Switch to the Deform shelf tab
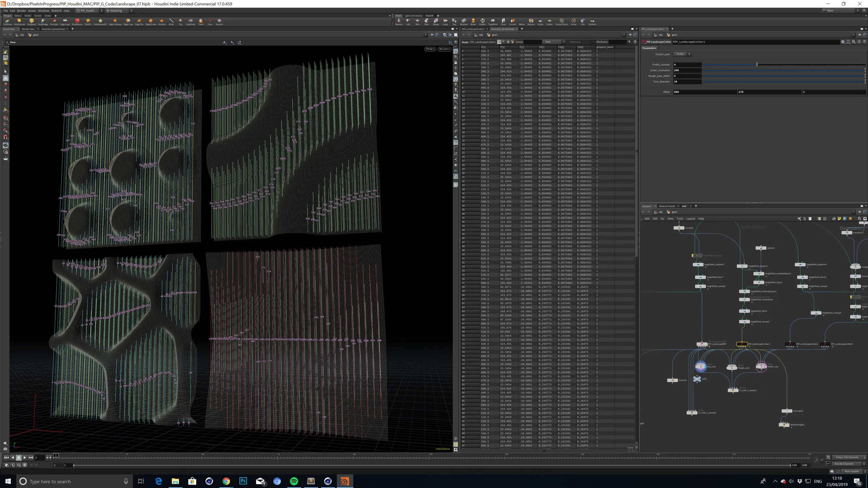Viewport: 868px width, 488px height. click(18, 16)
